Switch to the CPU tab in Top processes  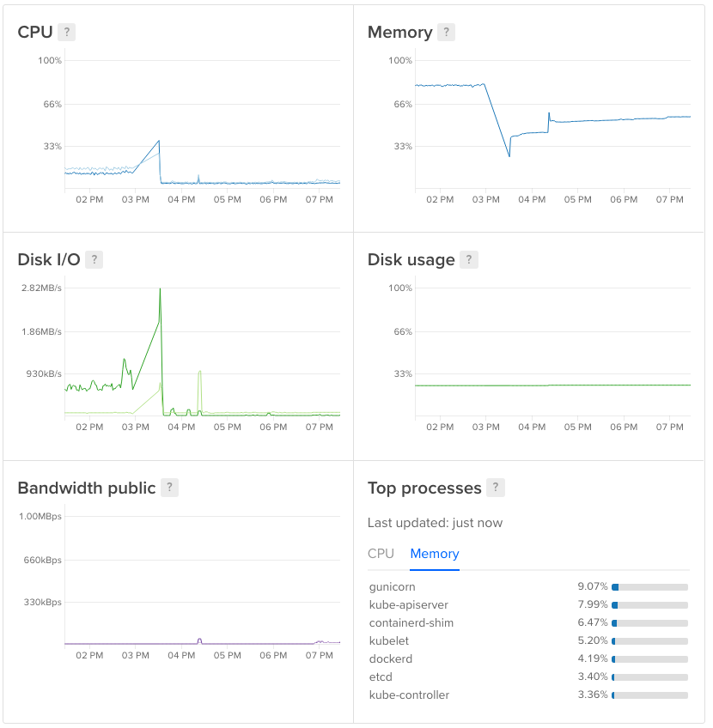[x=381, y=554]
